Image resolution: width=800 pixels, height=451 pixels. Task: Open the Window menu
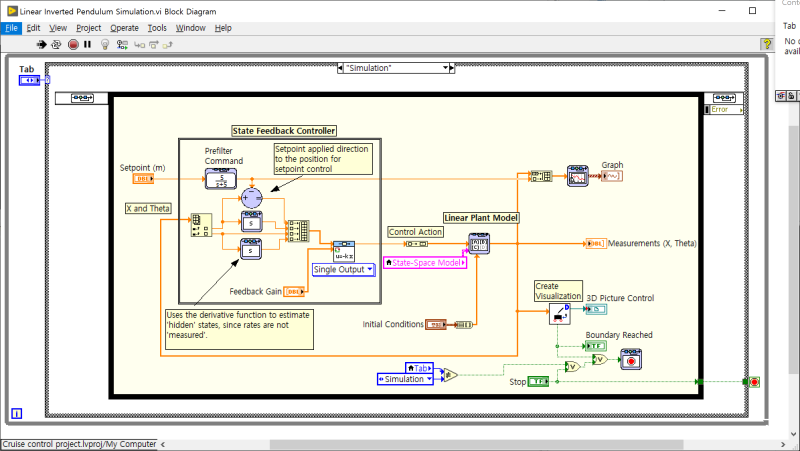190,28
